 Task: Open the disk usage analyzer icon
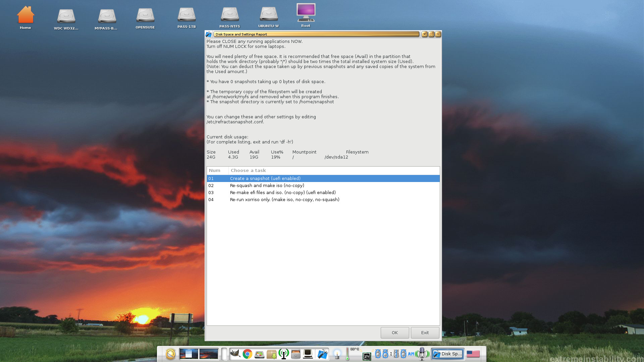coord(259,354)
